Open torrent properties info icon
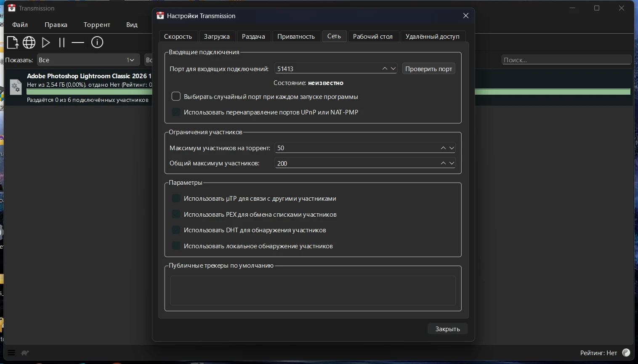The image size is (638, 364). click(x=97, y=43)
